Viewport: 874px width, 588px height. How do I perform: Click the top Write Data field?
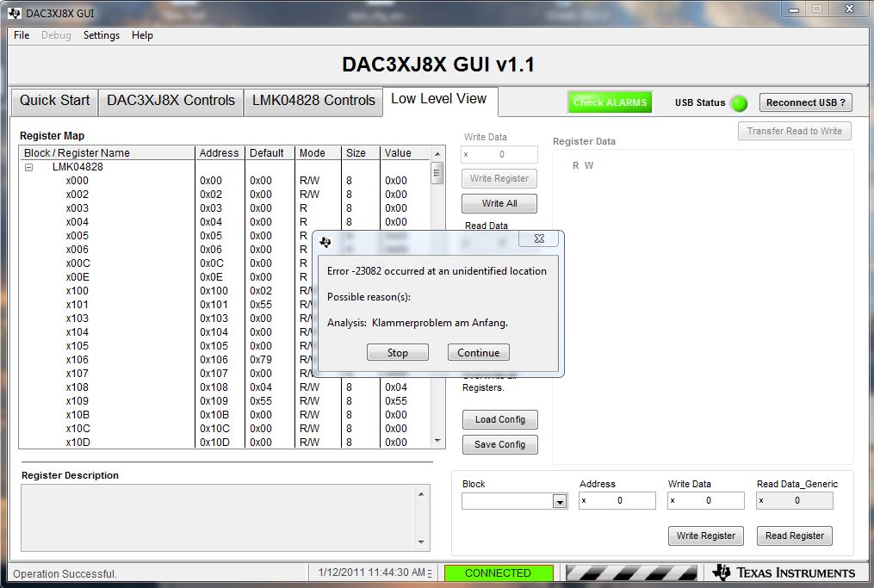[499, 154]
